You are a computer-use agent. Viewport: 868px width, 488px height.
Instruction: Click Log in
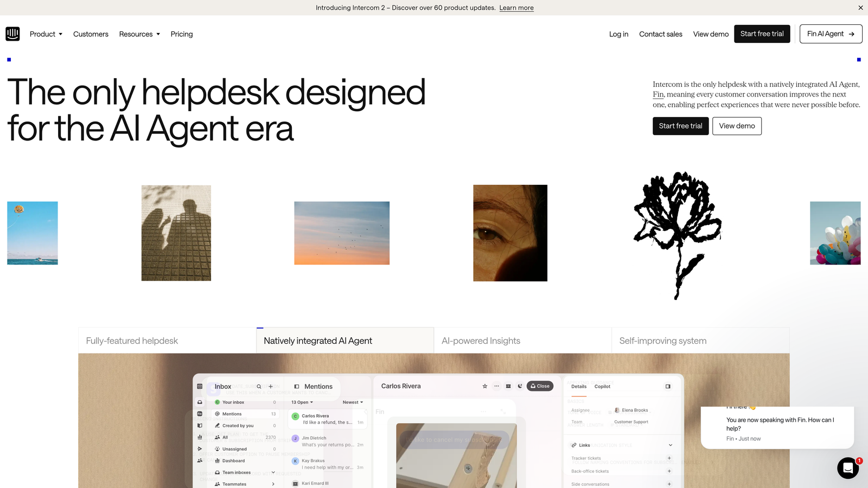click(618, 34)
